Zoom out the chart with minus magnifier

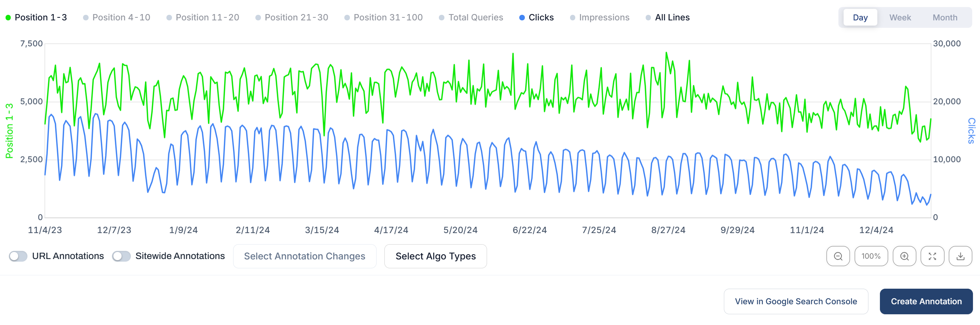click(838, 256)
